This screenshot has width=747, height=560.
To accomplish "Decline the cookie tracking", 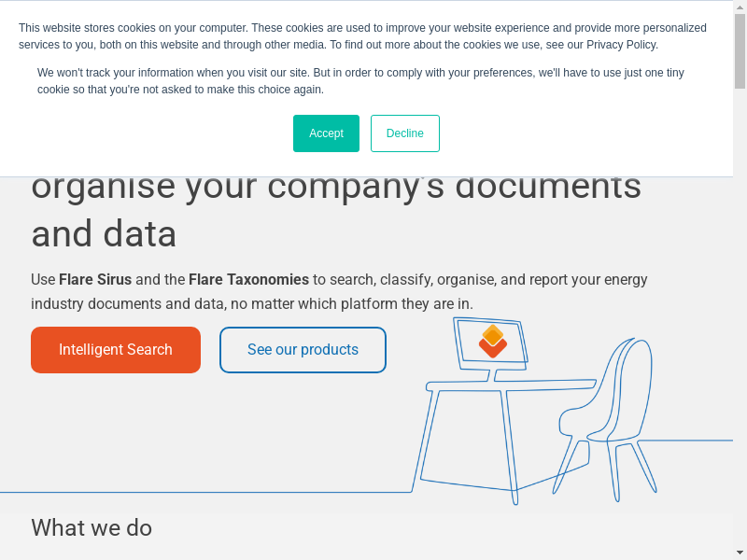I will coord(404,133).
